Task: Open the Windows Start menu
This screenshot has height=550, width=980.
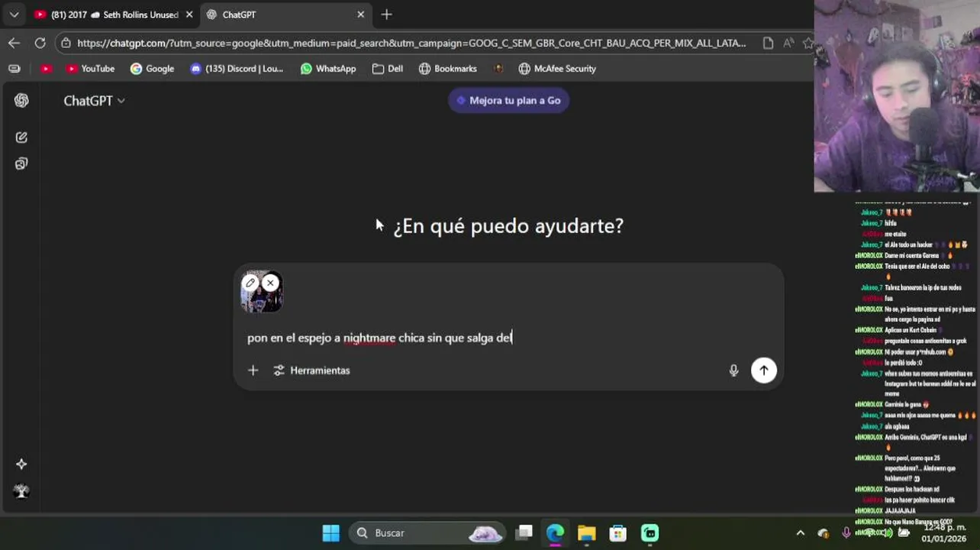Action: click(x=330, y=533)
